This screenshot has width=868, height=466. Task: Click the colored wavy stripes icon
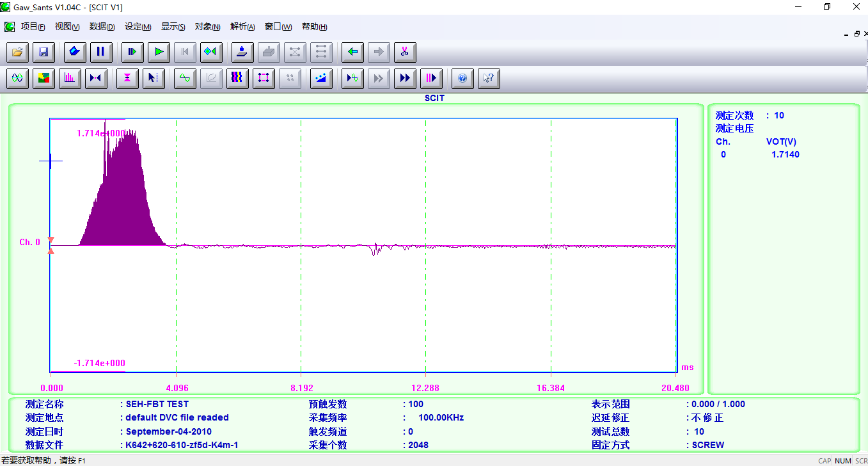point(237,78)
